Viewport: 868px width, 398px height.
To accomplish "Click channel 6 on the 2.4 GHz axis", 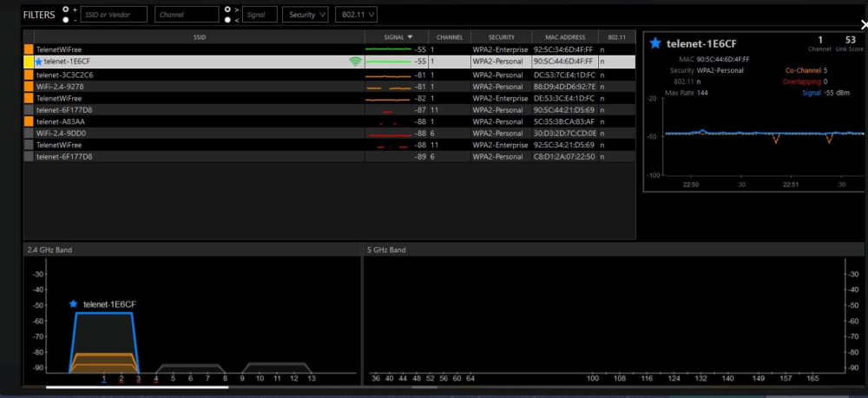I will click(190, 379).
